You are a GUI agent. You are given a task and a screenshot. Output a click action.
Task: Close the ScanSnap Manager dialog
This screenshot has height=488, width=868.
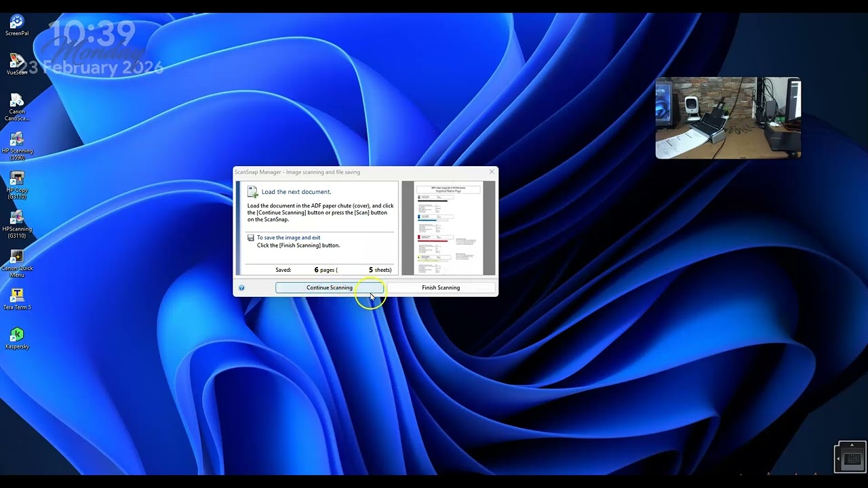pos(492,172)
